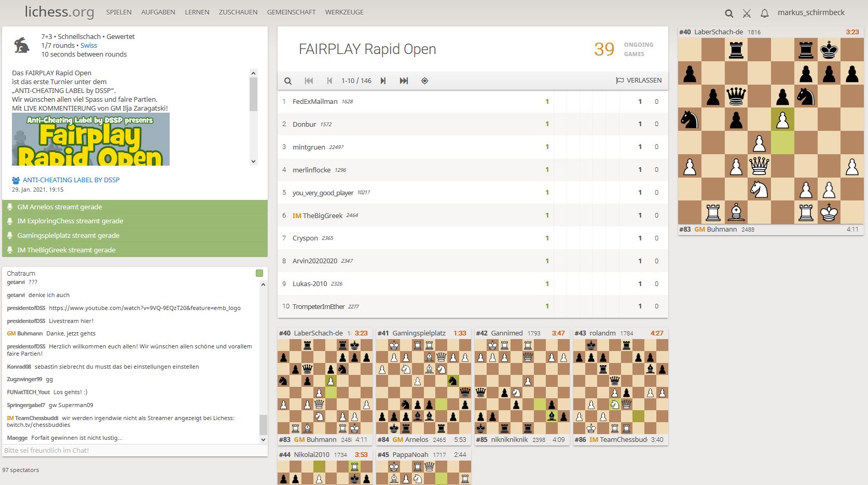
Task: Select you_very_good_player standings row
Action: pos(473,193)
